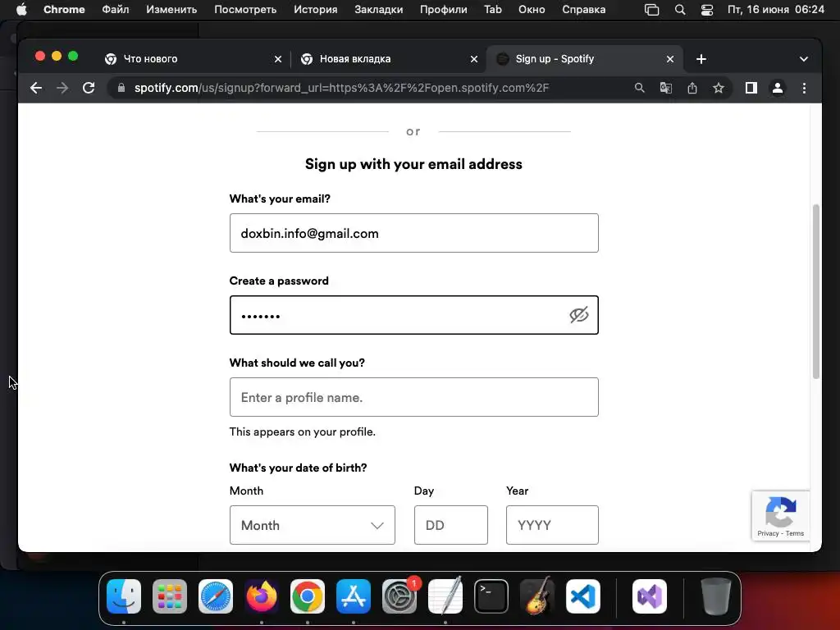Open Chrome side panel icon
The image size is (840, 630).
click(x=751, y=88)
